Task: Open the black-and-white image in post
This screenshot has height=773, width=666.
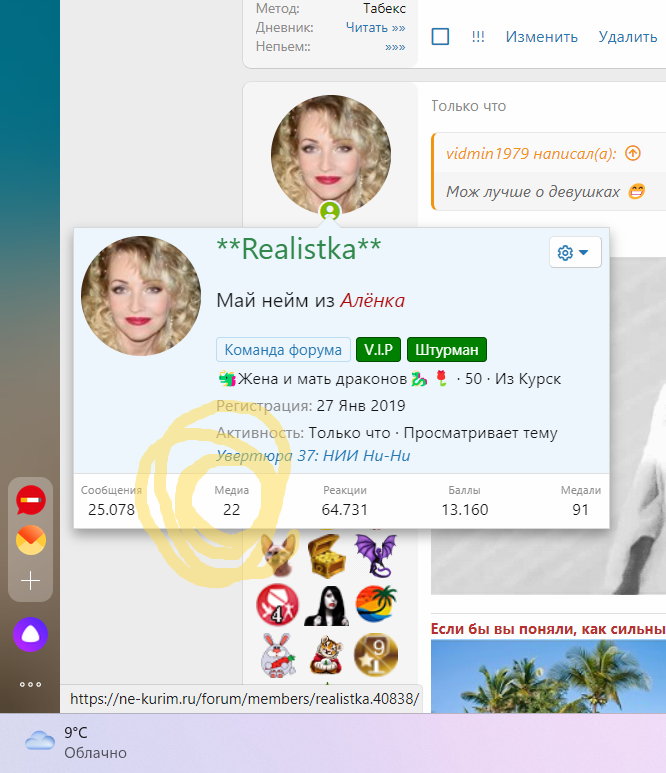Action: tap(548, 425)
